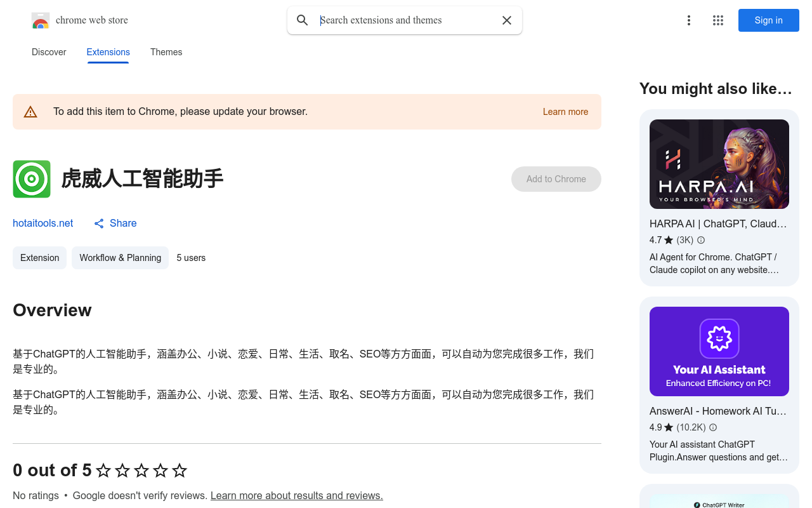Click the star icon next to 4.7 rating
Screen dimensions: 812x508
669,240
